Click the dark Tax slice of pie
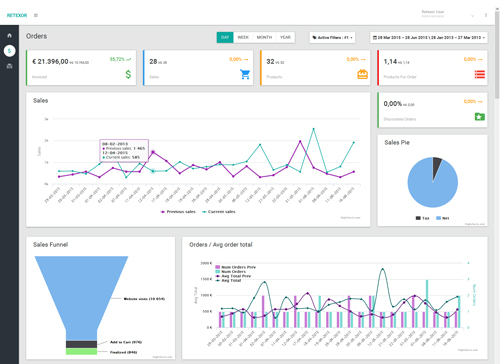This screenshot has width=500, height=364. pyautogui.click(x=436, y=166)
